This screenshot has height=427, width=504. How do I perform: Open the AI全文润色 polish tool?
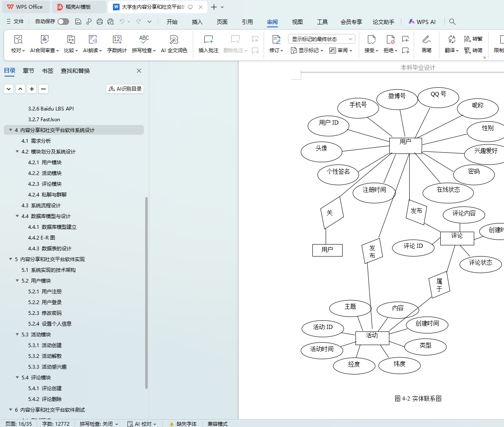tap(174, 40)
